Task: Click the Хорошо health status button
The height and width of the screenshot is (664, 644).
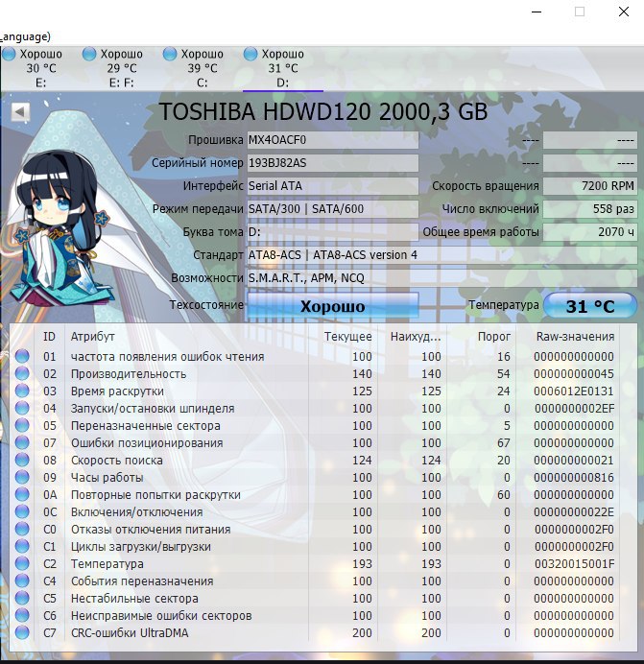Action: pos(333,306)
